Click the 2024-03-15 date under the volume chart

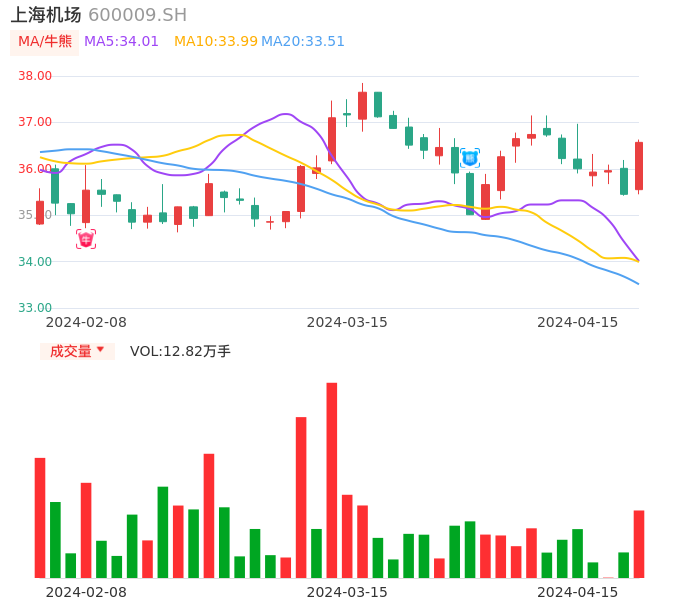point(347,592)
